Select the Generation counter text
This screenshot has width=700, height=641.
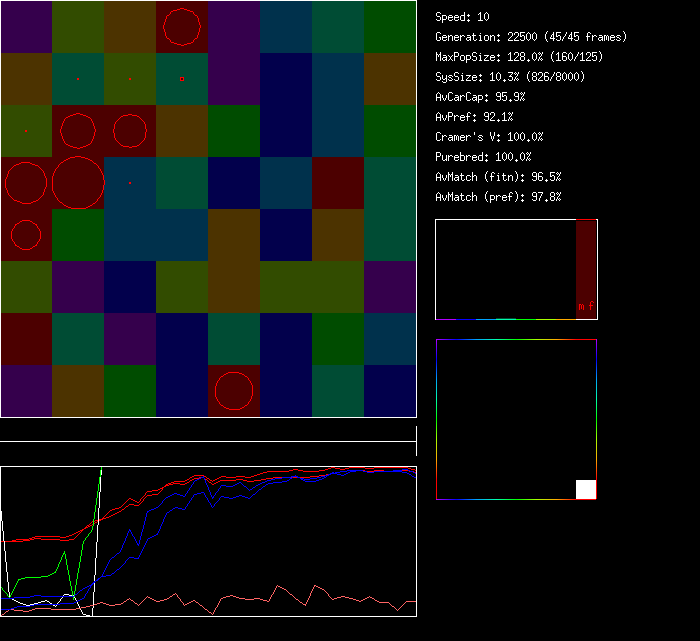(531, 37)
